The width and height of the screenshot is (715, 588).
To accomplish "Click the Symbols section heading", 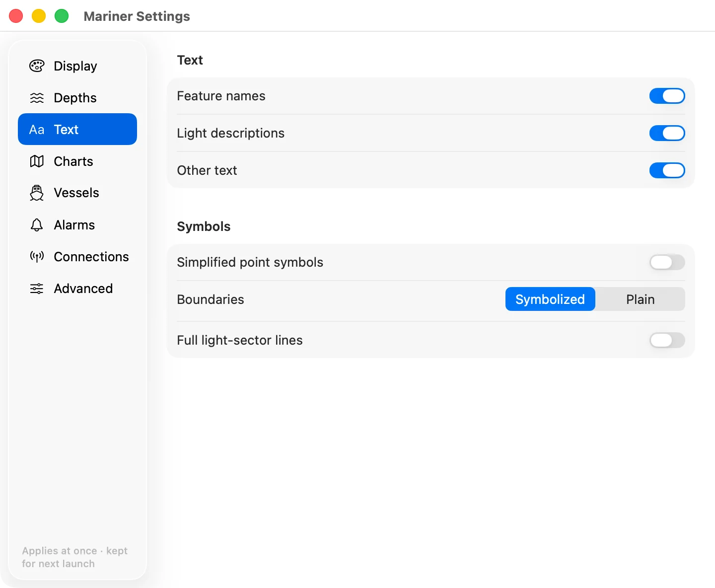I will point(204,226).
